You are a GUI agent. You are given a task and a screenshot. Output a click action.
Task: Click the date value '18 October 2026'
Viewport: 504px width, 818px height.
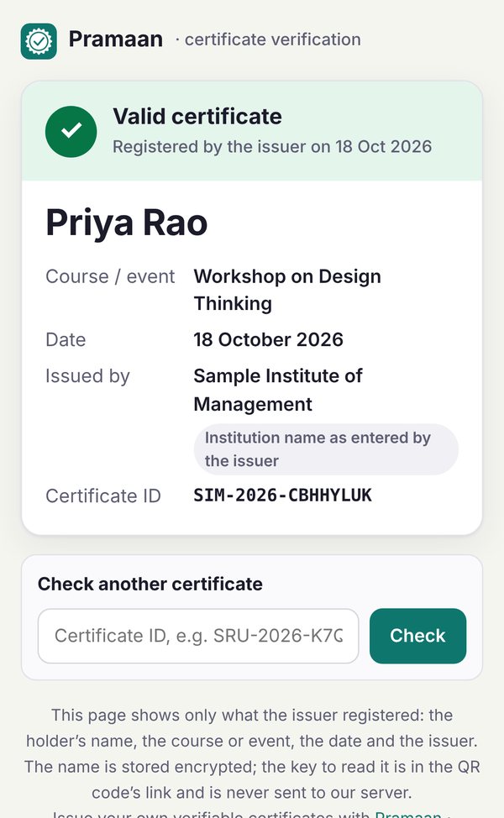click(269, 339)
